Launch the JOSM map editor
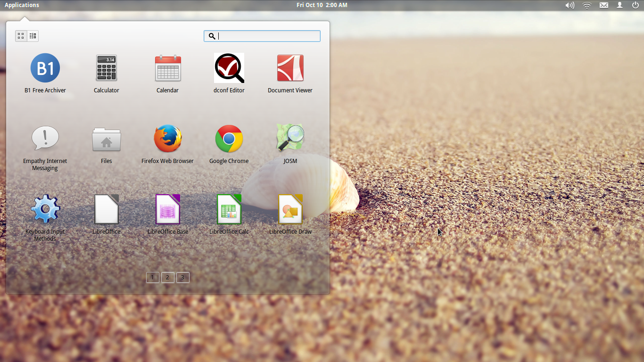Viewport: 644px width, 362px height. 290,138
